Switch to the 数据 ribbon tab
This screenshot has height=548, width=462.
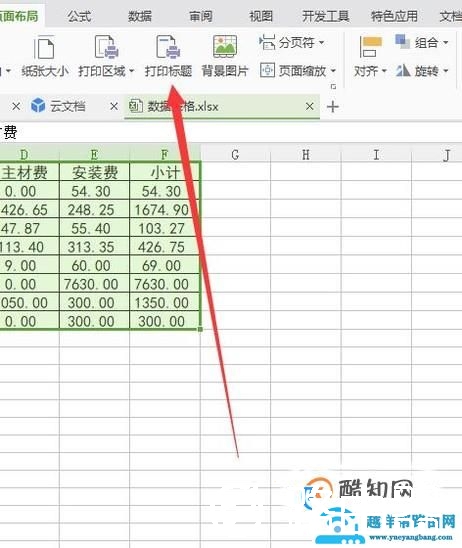[140, 16]
